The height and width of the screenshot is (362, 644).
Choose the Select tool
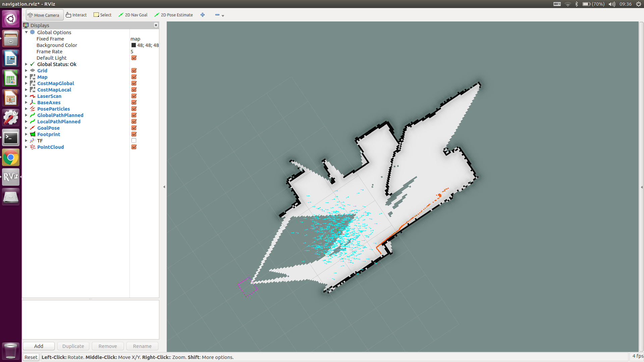click(102, 15)
